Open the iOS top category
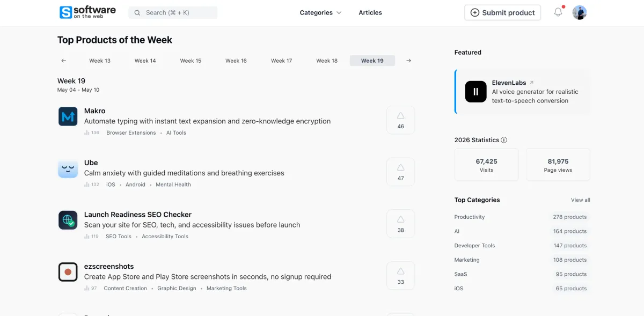The height and width of the screenshot is (316, 644). click(459, 289)
